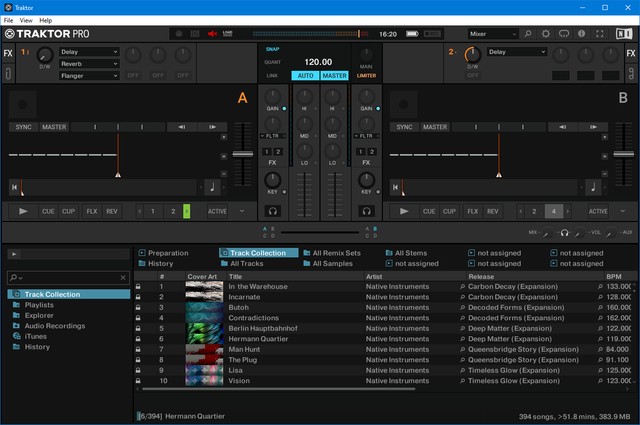The image size is (640, 425).
Task: Click the Deck A tempo fader
Action: click(x=242, y=153)
